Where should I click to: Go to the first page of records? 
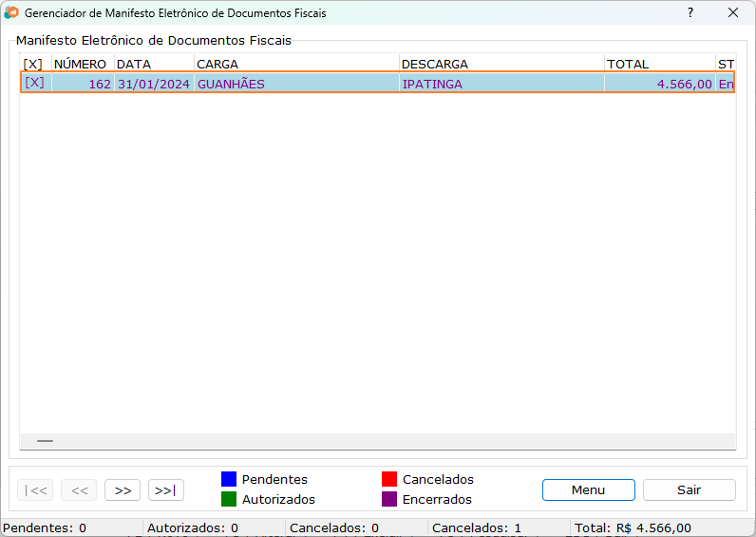coord(35,490)
